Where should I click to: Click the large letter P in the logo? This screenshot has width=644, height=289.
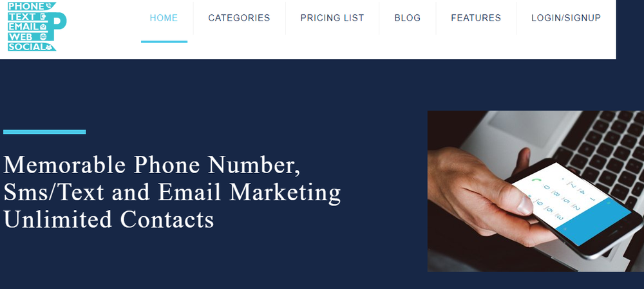(x=59, y=23)
